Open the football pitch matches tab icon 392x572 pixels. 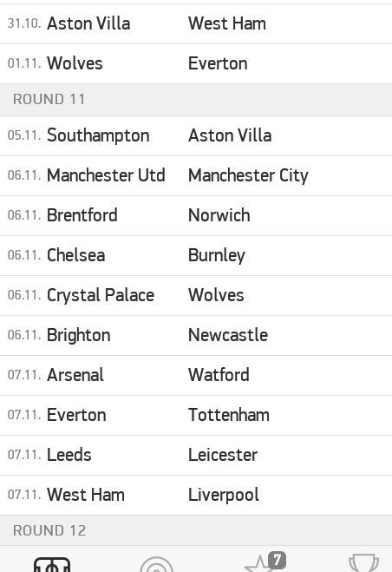(x=52, y=565)
